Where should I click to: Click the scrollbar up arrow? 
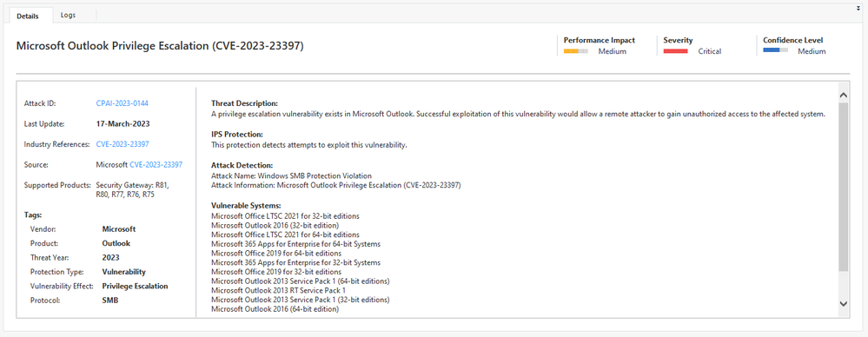(843, 96)
